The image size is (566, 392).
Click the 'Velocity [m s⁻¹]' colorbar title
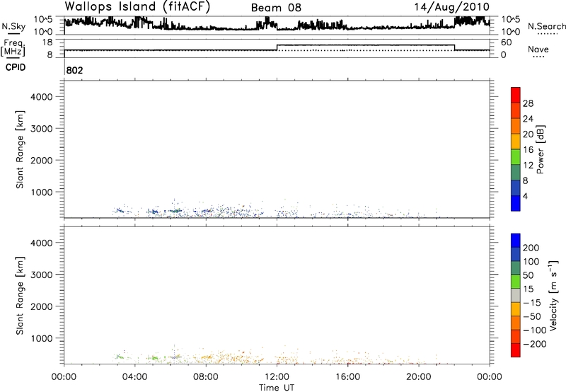pyautogui.click(x=553, y=295)
